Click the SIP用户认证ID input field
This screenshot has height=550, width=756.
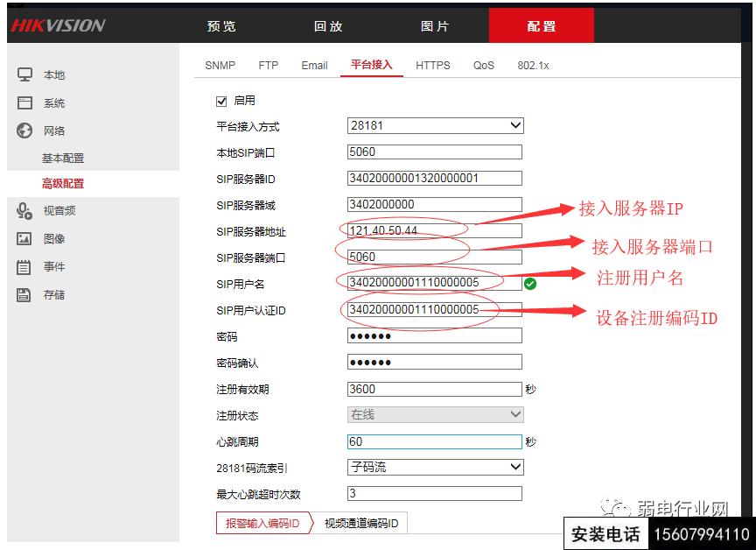[x=434, y=309]
